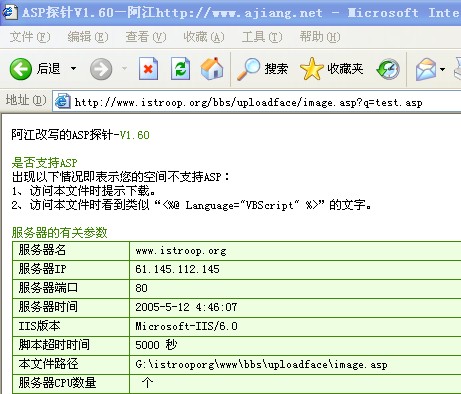Click the 服务器CPU数量 row label
The height and width of the screenshot is (394, 461).
(57, 383)
